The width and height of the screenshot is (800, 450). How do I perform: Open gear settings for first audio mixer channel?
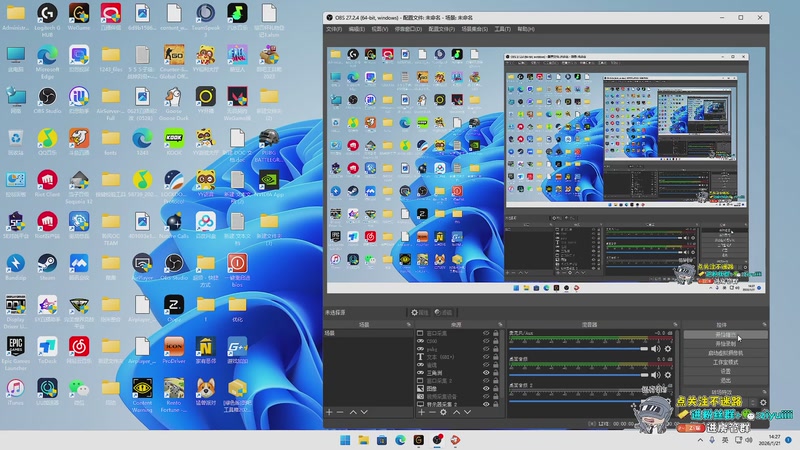pyautogui.click(x=669, y=349)
